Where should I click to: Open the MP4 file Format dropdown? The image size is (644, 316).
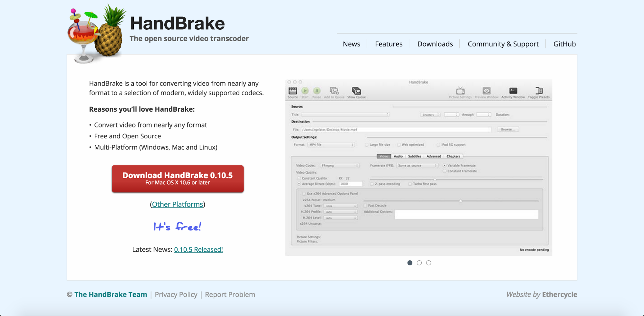click(331, 145)
